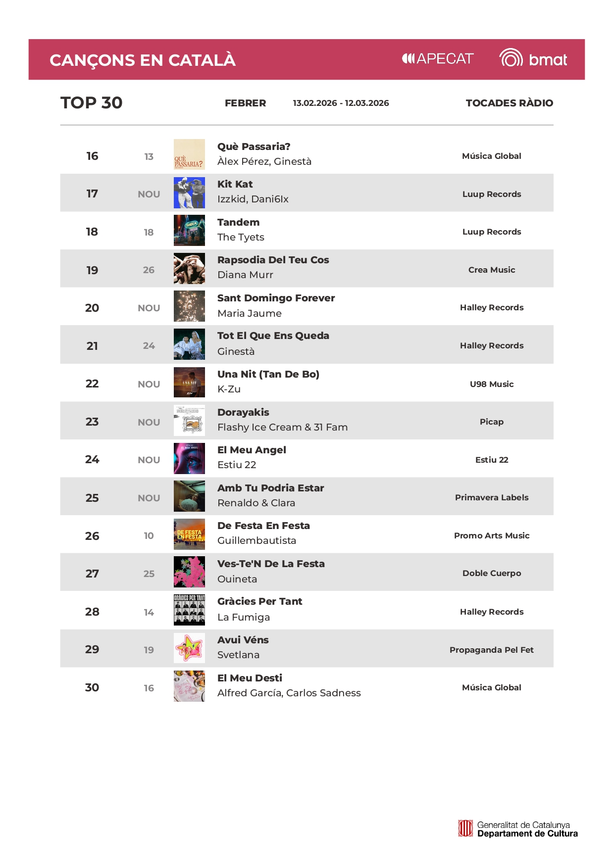
Task: Click the Rapsodia Del Teu Cos cover
Action: [189, 269]
